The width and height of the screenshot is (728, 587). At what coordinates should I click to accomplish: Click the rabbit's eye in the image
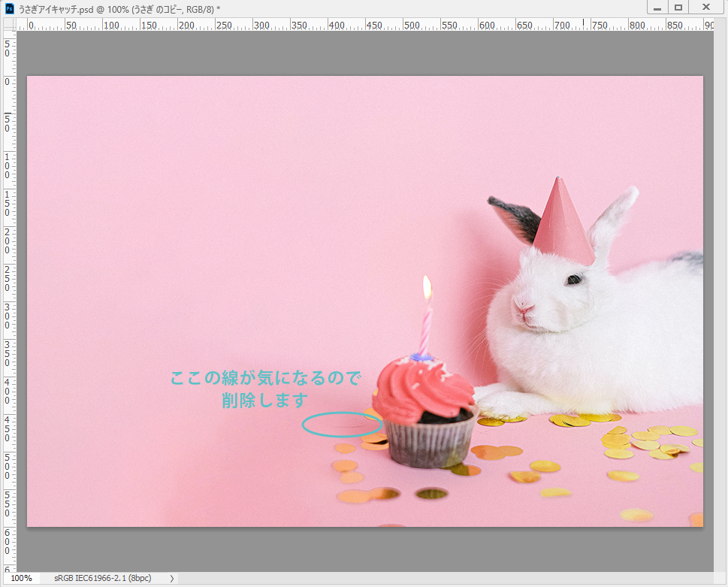tap(574, 280)
